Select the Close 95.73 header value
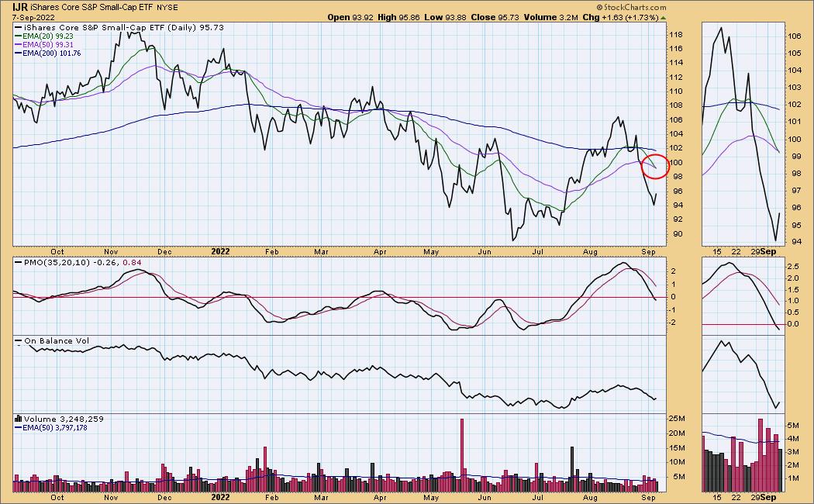The width and height of the screenshot is (814, 504). click(x=495, y=17)
